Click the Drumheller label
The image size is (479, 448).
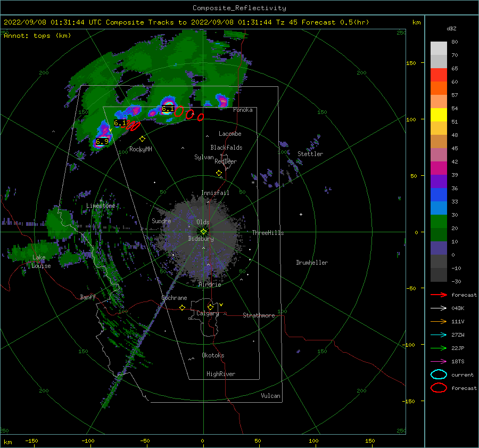(312, 263)
